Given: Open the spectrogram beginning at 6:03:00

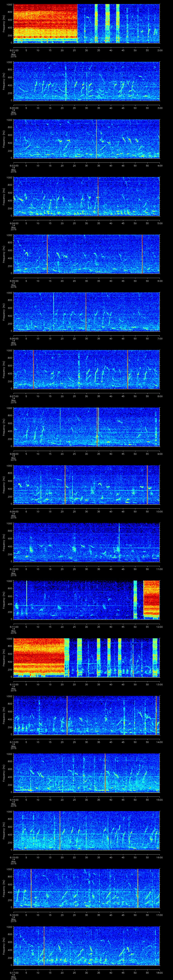Looking at the screenshot, I should coord(86,139).
